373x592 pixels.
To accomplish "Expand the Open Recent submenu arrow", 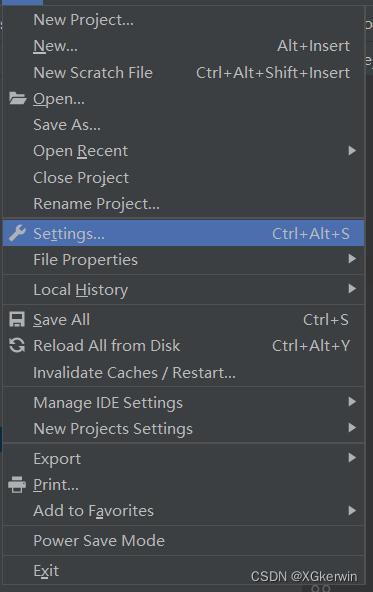I will tap(352, 151).
